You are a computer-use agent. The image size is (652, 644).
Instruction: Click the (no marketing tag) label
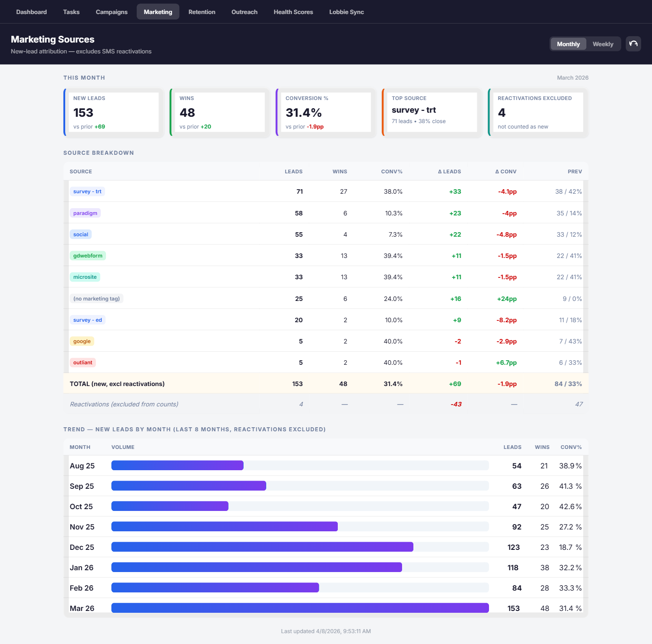tap(96, 298)
